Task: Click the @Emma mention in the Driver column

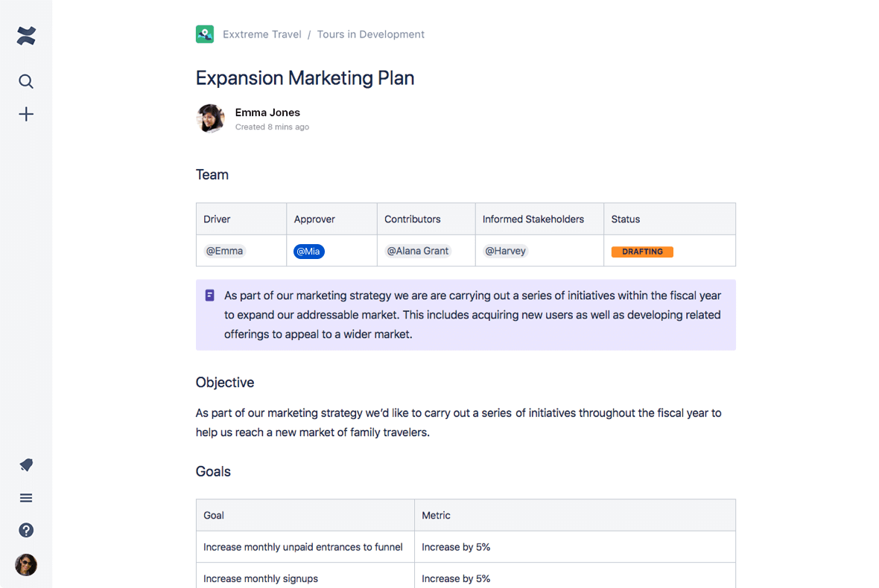Action: coord(225,251)
